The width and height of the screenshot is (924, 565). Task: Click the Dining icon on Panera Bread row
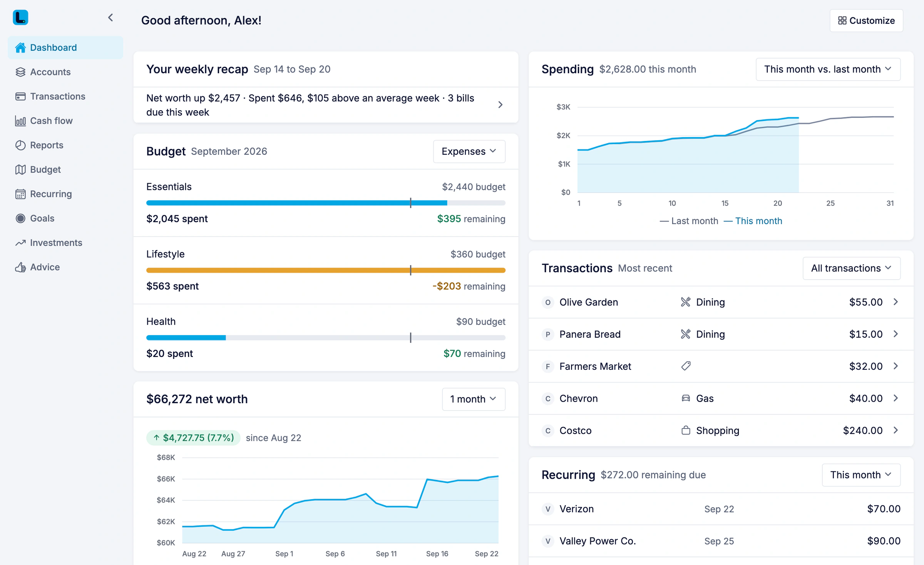click(x=686, y=334)
